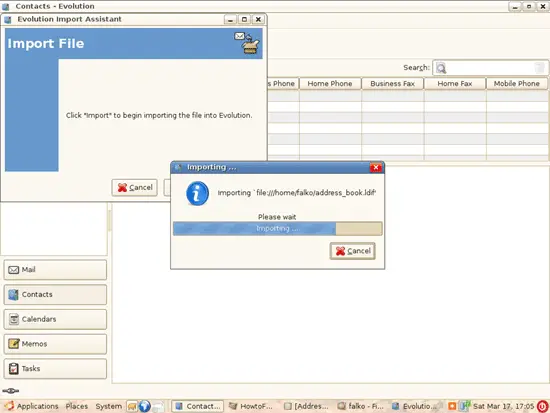
Task: Click the Tasks clipboard icon
Action: (x=14, y=368)
